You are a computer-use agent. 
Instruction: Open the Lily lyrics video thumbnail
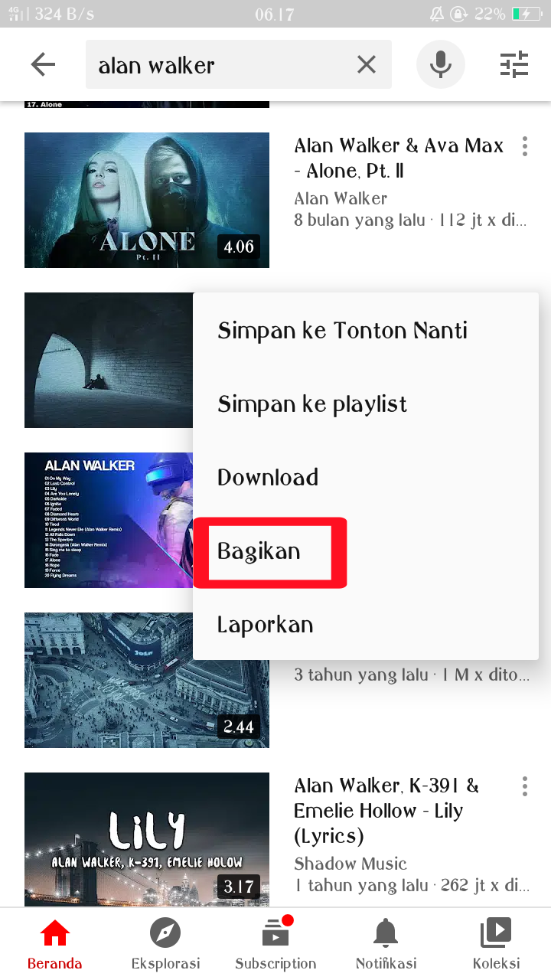tap(147, 839)
